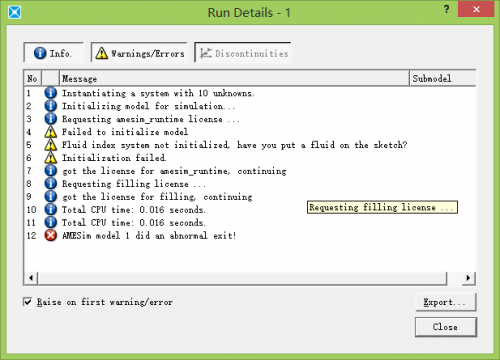Click the warning icon on the fluid index message

[x=51, y=145]
